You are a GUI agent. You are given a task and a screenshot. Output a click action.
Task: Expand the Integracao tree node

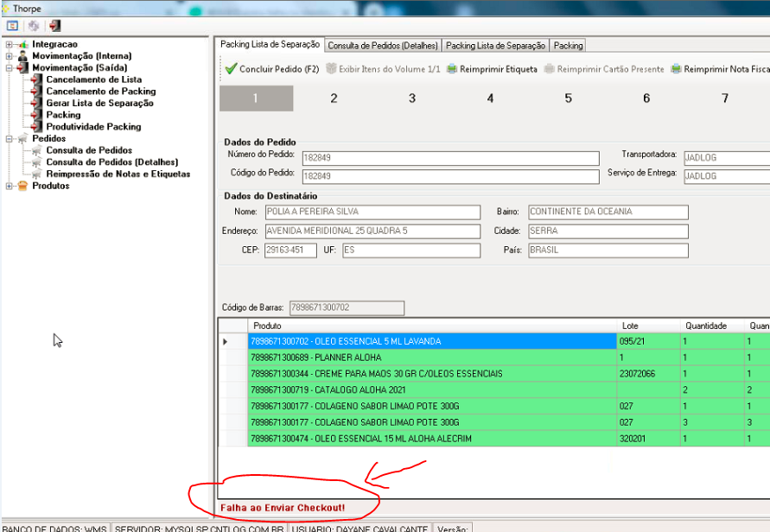click(9, 44)
